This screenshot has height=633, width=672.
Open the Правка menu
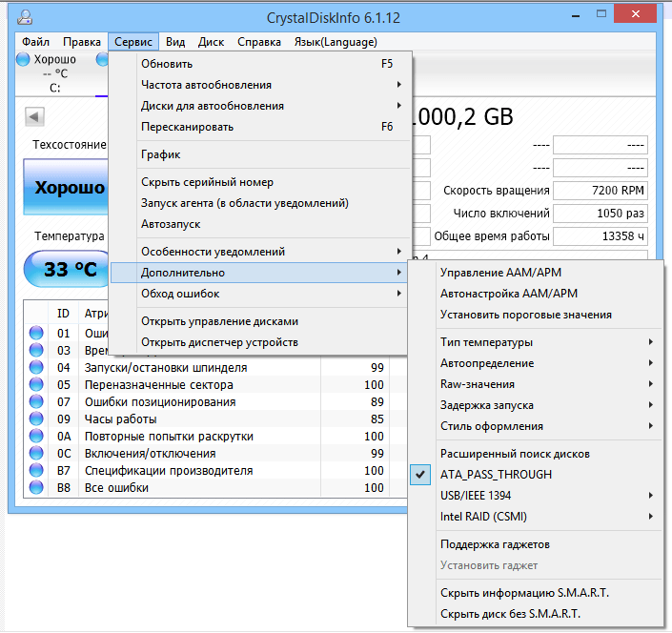click(81, 42)
